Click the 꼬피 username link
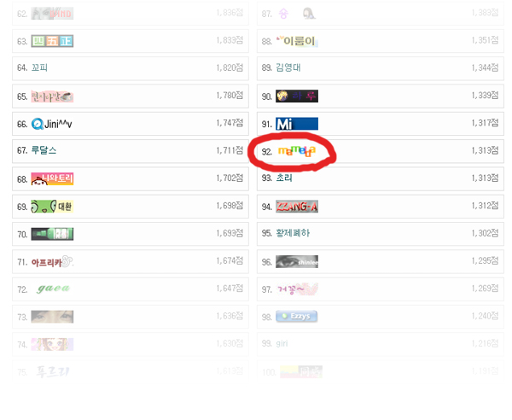 [x=39, y=67]
